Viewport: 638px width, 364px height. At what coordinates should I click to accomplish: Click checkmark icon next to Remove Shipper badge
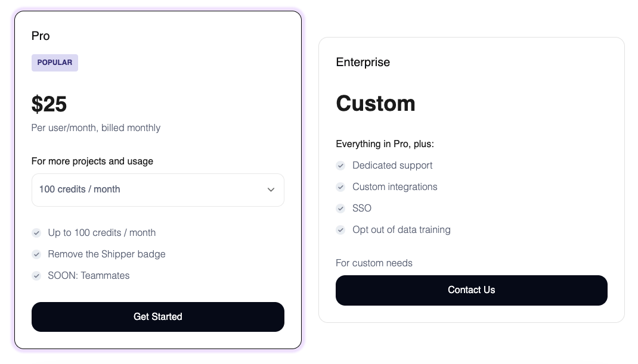[x=36, y=254]
